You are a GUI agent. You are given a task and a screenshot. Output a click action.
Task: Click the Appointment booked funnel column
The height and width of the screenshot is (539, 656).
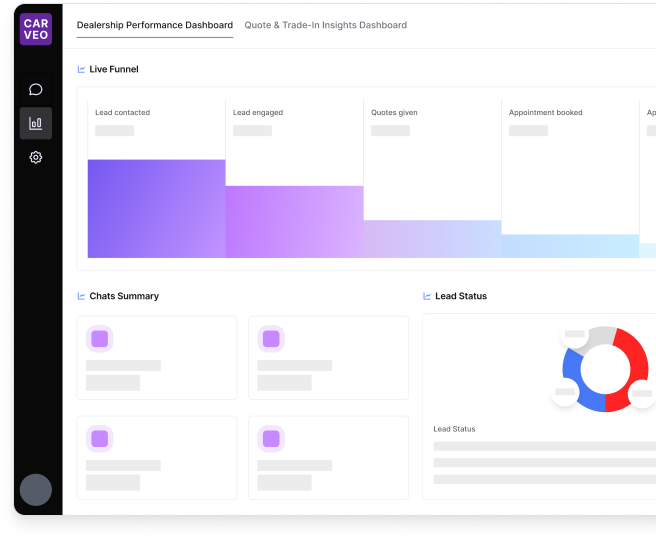570,180
